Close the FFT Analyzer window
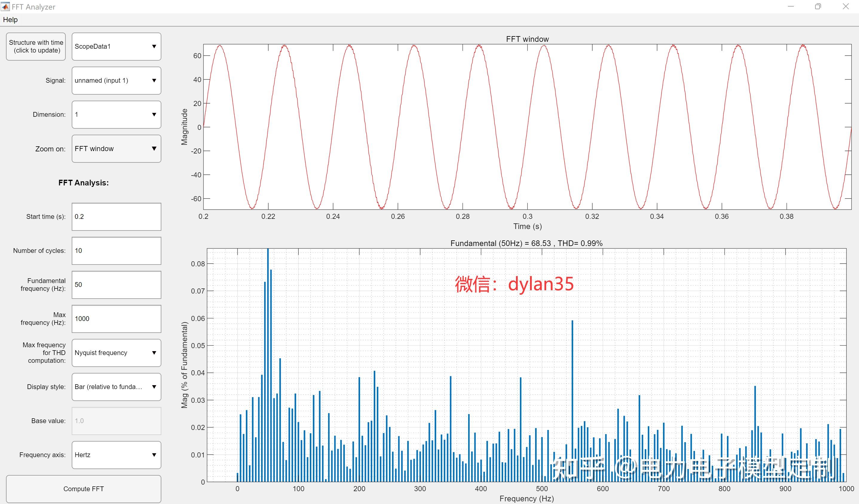The height and width of the screenshot is (504, 859). click(x=846, y=7)
